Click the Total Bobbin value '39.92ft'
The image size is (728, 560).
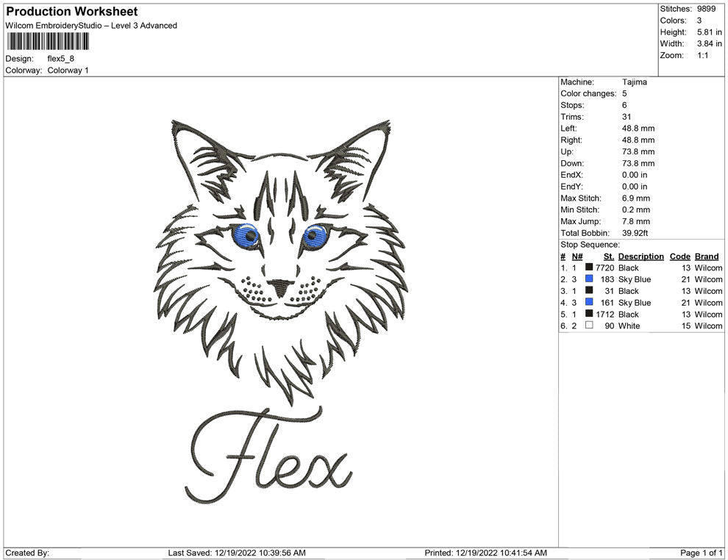(x=635, y=233)
